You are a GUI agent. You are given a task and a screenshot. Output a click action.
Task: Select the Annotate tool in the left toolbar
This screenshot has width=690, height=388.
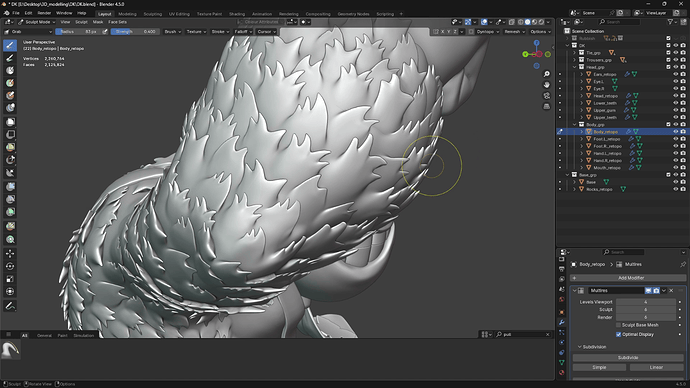[x=10, y=305]
